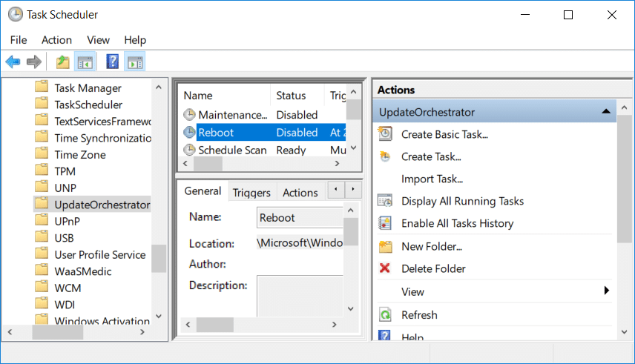Switch to the Triggers tab

pos(251,193)
